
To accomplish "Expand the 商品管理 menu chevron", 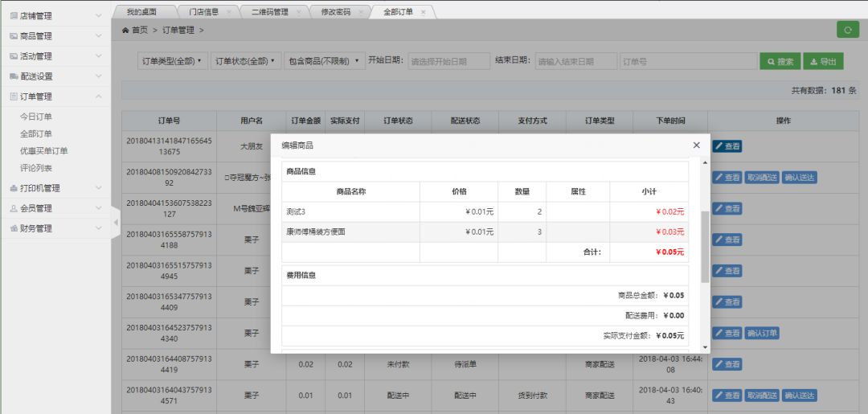I will click(x=99, y=36).
